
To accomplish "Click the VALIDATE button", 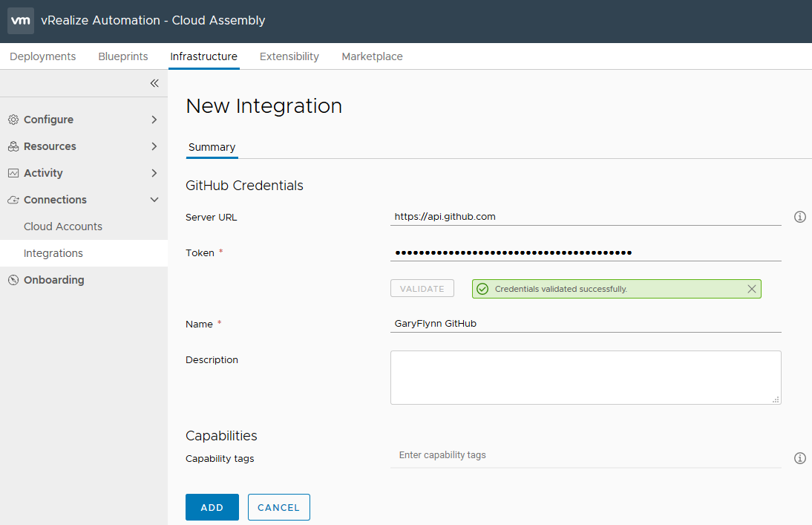I will (422, 289).
